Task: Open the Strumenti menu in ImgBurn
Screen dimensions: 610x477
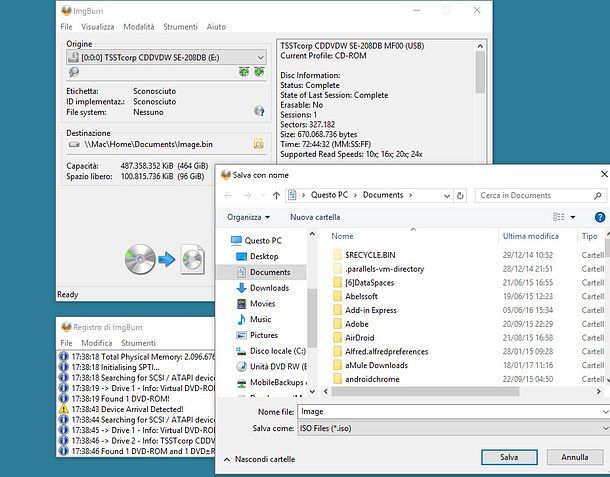Action: [x=181, y=27]
